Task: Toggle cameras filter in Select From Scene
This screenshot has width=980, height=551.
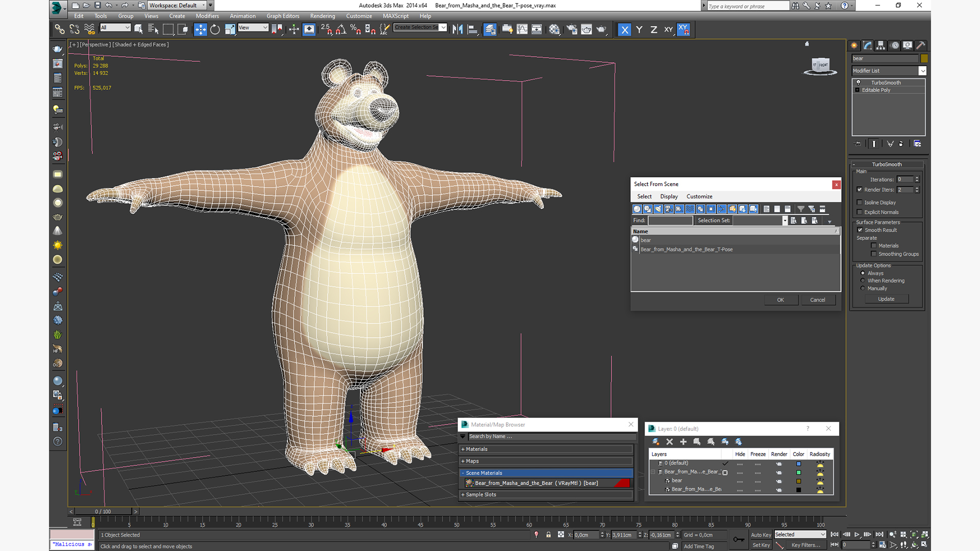Action: 669,209
